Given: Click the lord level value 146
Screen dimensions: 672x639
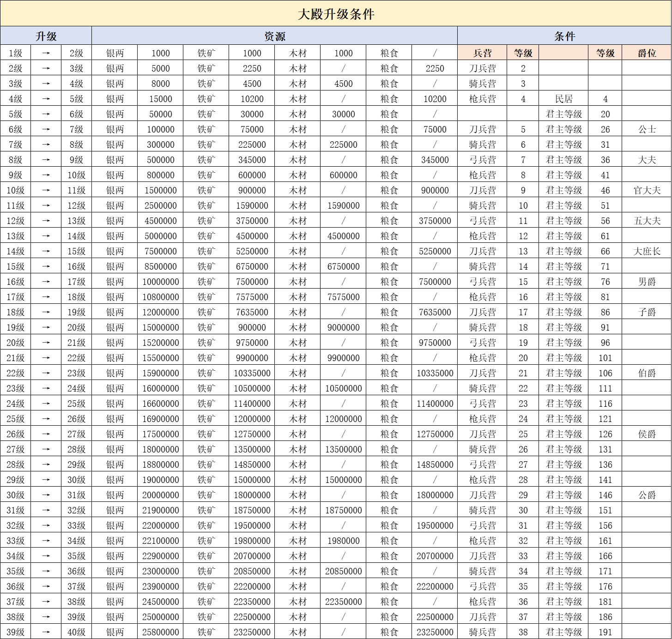Looking at the screenshot, I should [x=605, y=495].
